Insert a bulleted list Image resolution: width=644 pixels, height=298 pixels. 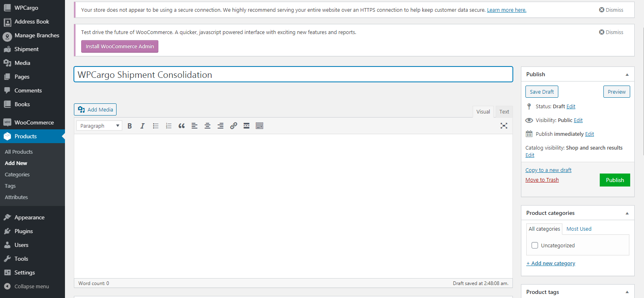156,126
